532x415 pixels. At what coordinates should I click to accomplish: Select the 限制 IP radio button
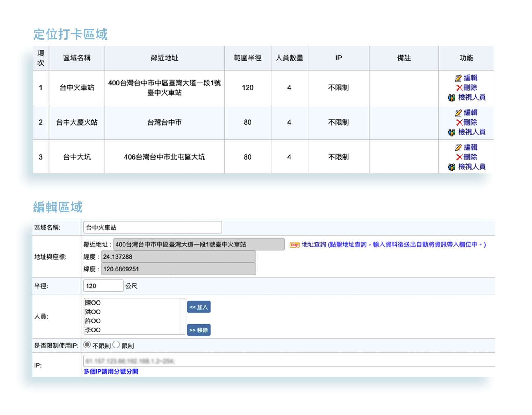[x=116, y=345]
